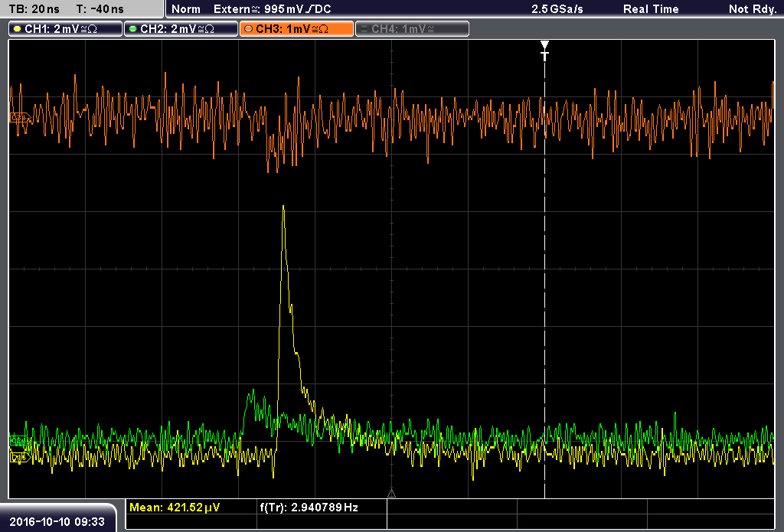Viewport: 784px width, 532px height.
Task: Click the small triangle marker at bottom center of grid
Action: (x=391, y=494)
